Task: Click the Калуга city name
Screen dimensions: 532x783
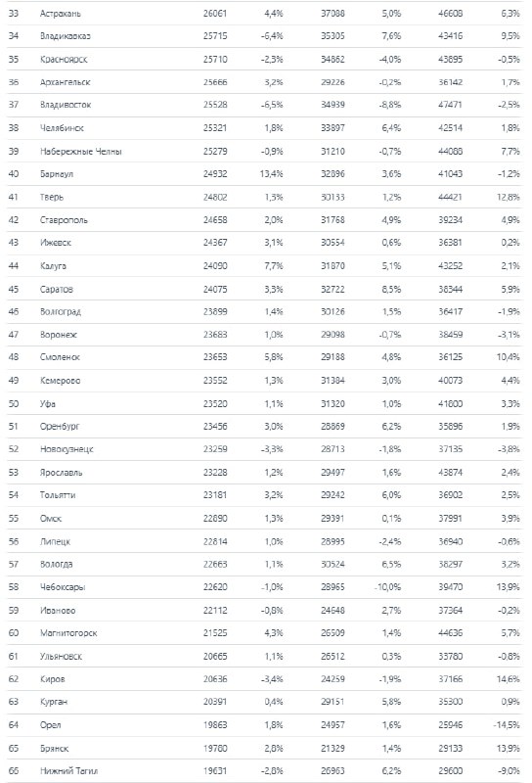Action: (x=53, y=266)
